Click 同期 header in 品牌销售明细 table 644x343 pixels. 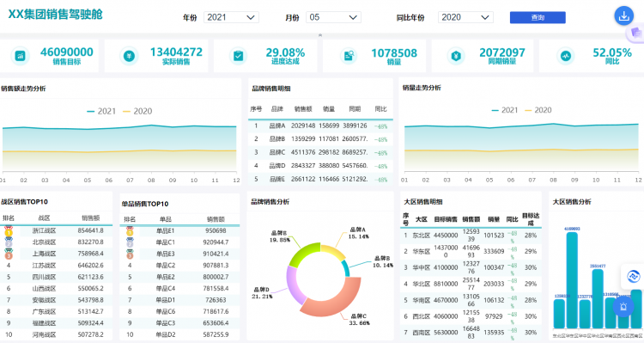[355, 109]
